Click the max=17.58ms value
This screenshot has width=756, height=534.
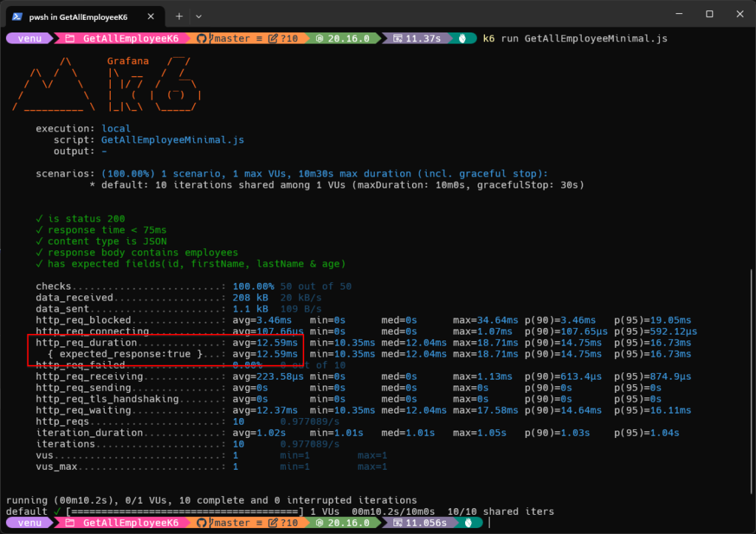pos(486,411)
